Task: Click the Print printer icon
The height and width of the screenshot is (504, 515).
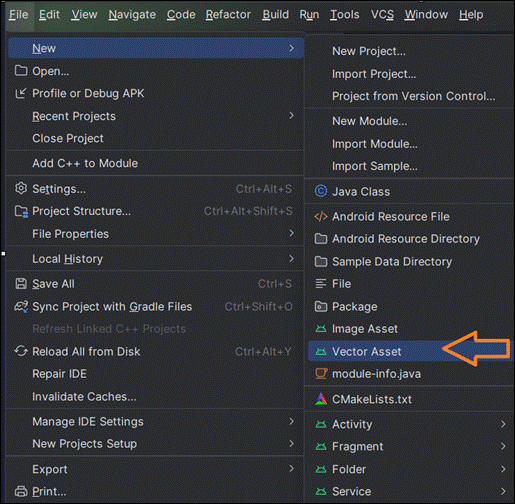Action: [21, 491]
